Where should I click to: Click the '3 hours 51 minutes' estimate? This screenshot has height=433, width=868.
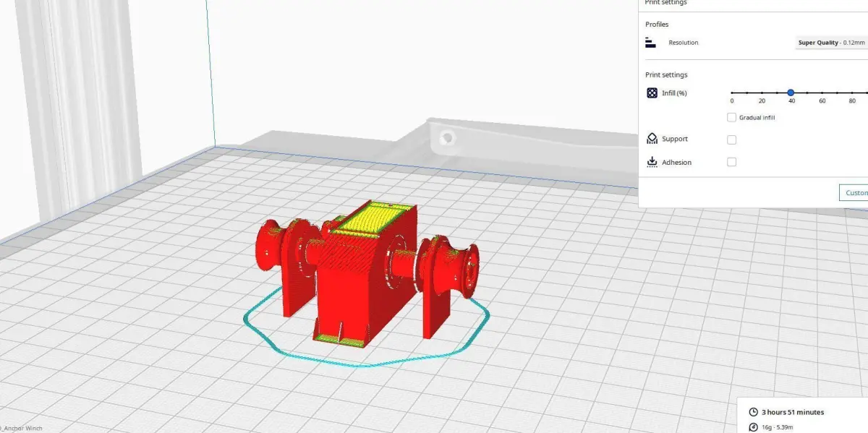pyautogui.click(x=792, y=412)
